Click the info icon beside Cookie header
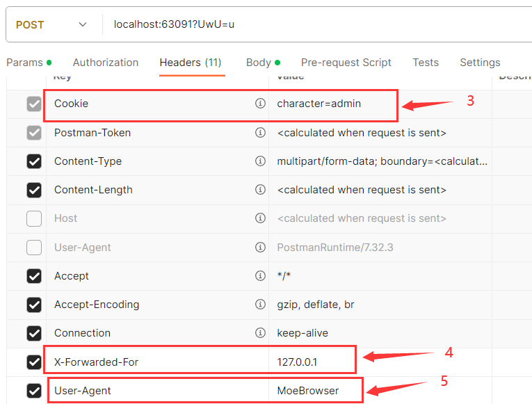Screen dimensions: 532x404 click(260, 104)
